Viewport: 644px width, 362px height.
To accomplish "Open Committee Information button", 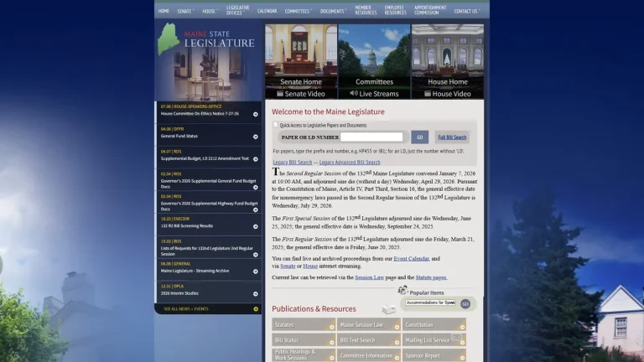I will [x=369, y=355].
